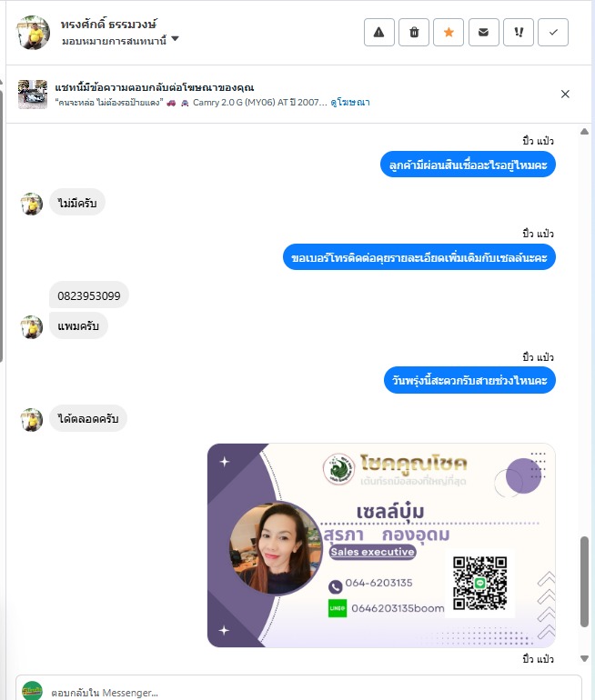This screenshot has width=595, height=700.
Task: Click customer profile picture in header
Action: coord(34,33)
